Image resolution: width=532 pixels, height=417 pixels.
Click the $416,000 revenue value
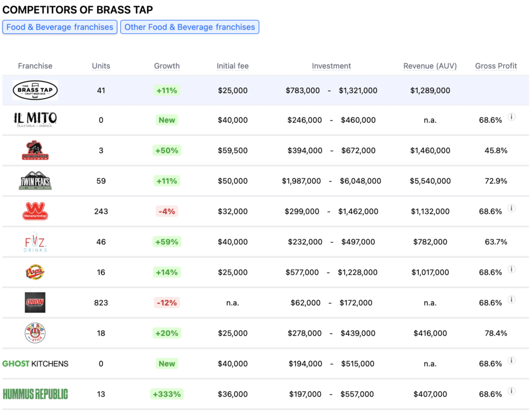tap(430, 333)
